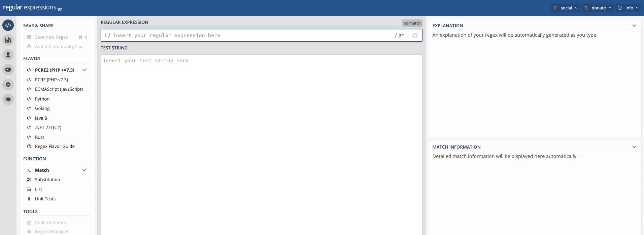Open the regex editor sidebar icon

click(8, 25)
